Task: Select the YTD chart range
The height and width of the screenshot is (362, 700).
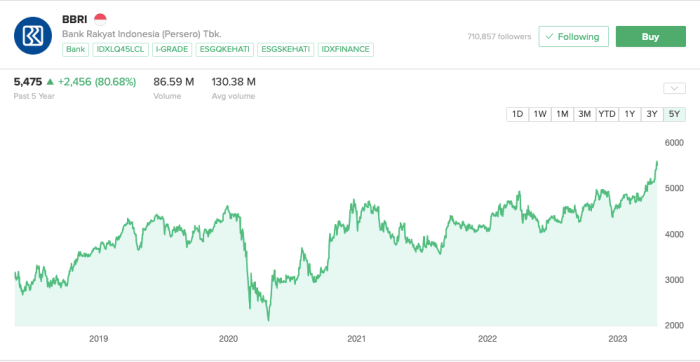Action: coord(607,114)
